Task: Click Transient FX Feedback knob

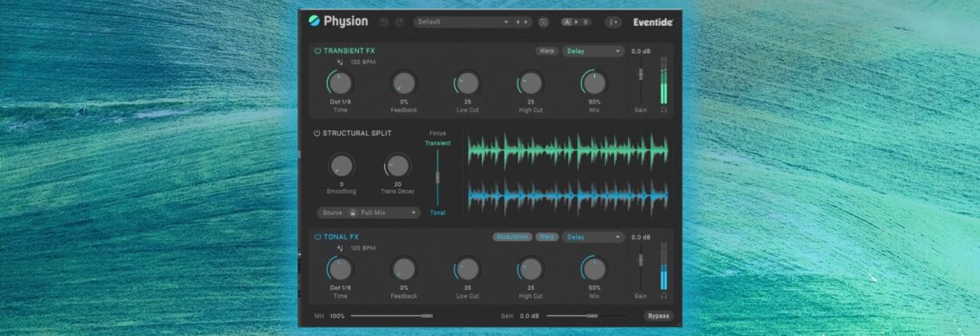Action: click(x=404, y=82)
